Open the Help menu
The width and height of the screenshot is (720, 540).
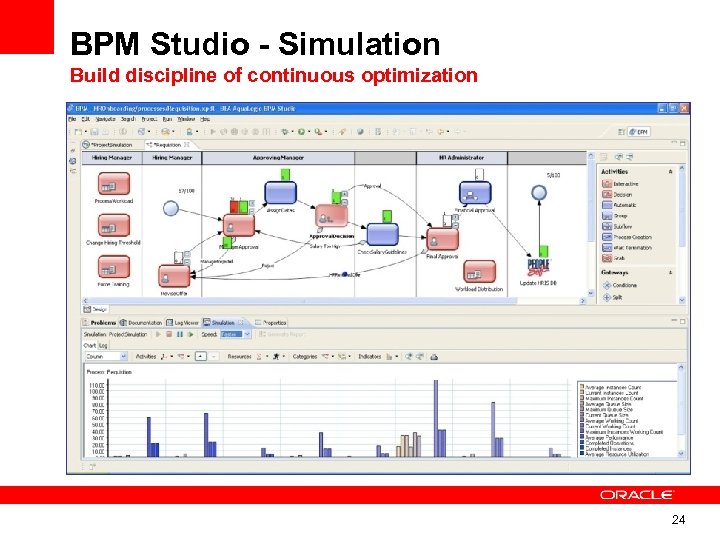point(205,119)
